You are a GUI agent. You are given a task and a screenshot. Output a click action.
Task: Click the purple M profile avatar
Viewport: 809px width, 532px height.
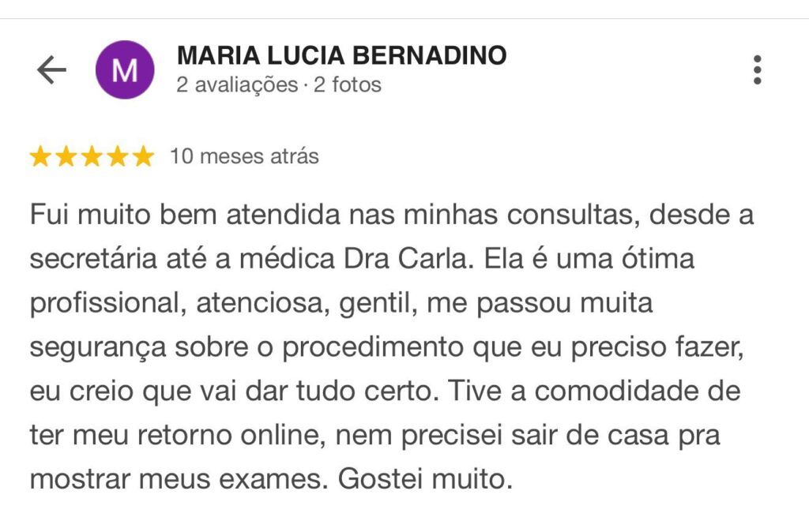coord(125,70)
